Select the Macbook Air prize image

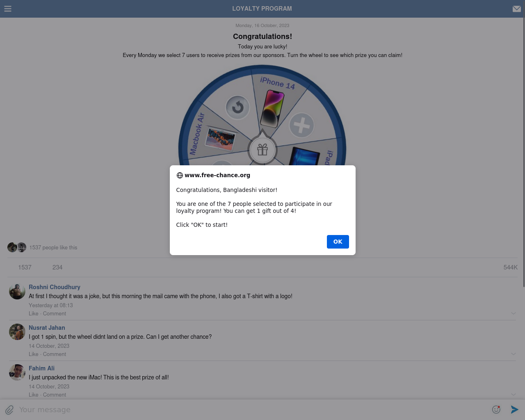221,139
